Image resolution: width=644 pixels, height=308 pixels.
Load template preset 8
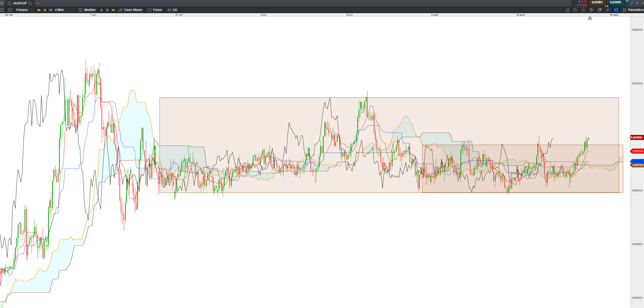(107, 10)
